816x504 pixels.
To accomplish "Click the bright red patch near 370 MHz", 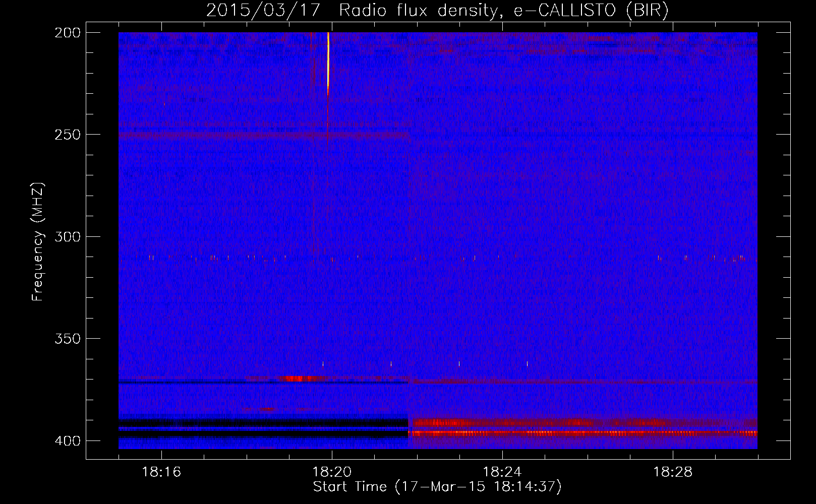I will click(298, 379).
